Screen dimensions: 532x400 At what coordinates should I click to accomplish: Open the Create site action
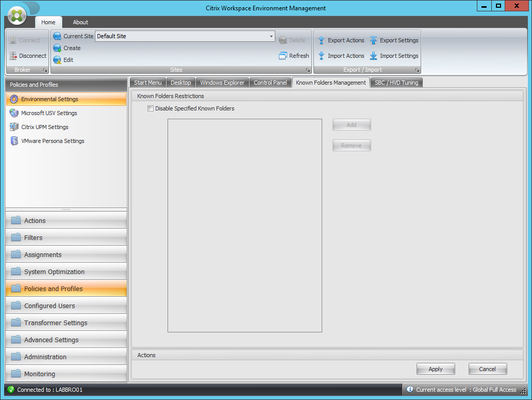point(72,48)
